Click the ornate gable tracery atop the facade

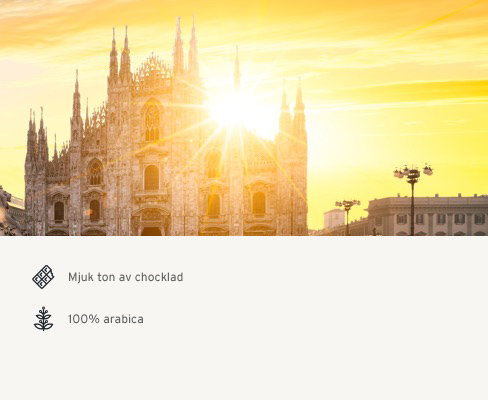click(152, 72)
